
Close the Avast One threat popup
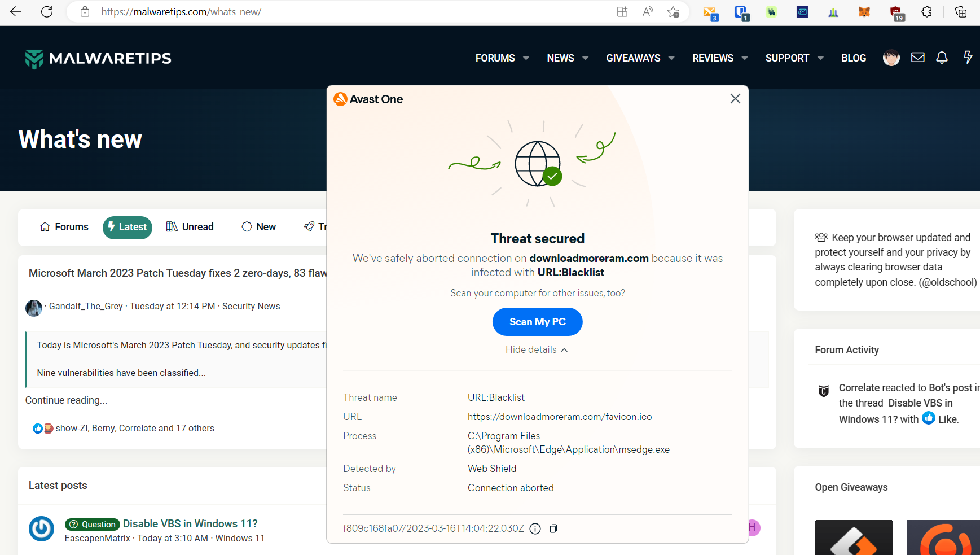(x=735, y=99)
